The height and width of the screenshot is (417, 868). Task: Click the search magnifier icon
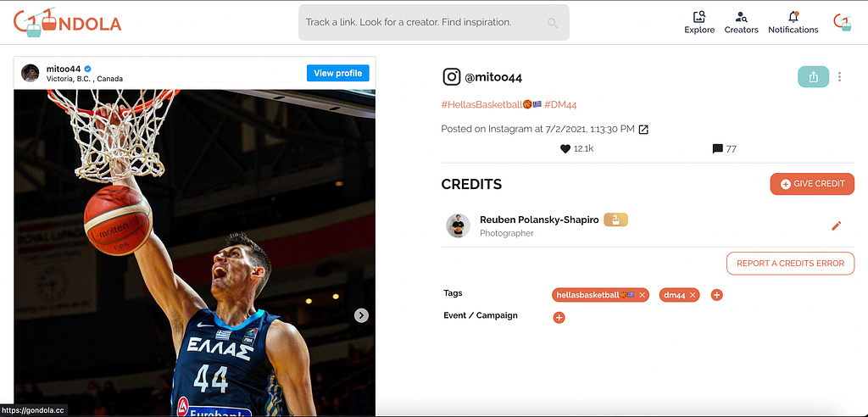coord(553,23)
